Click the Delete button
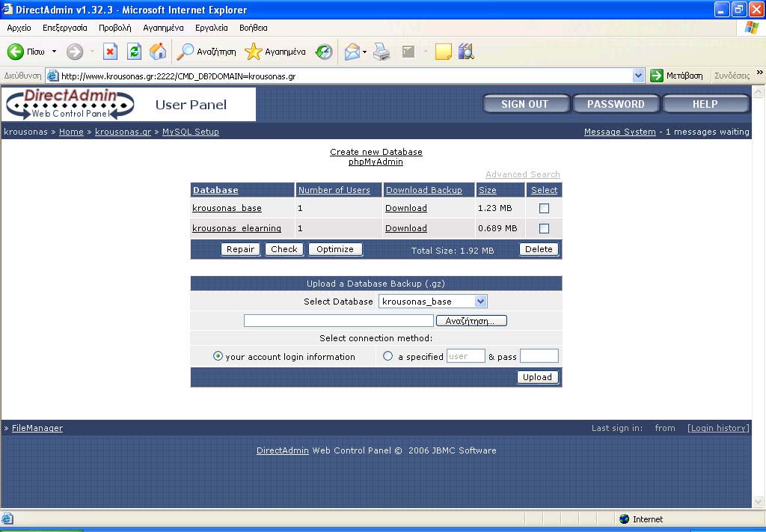This screenshot has height=532, width=766. tap(539, 249)
